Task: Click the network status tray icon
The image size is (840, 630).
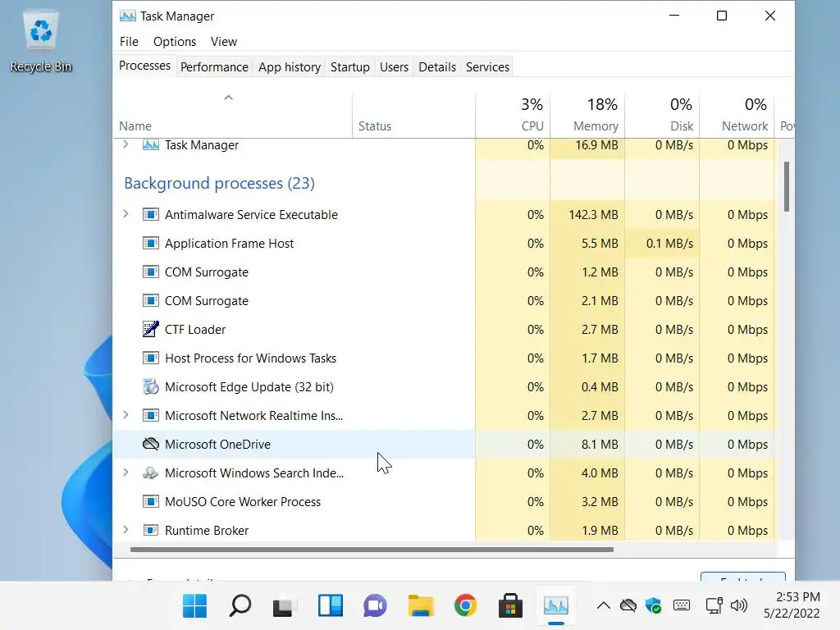Action: pyautogui.click(x=714, y=606)
